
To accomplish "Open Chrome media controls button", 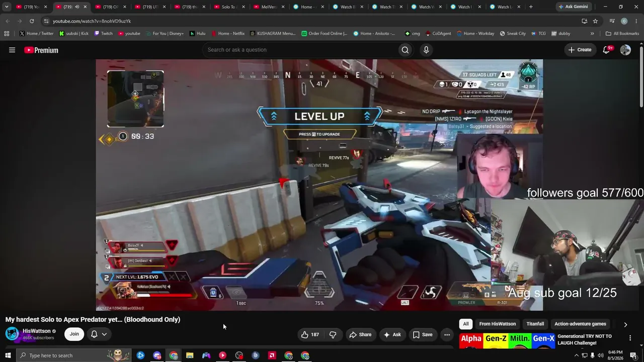I will click(x=612, y=21).
